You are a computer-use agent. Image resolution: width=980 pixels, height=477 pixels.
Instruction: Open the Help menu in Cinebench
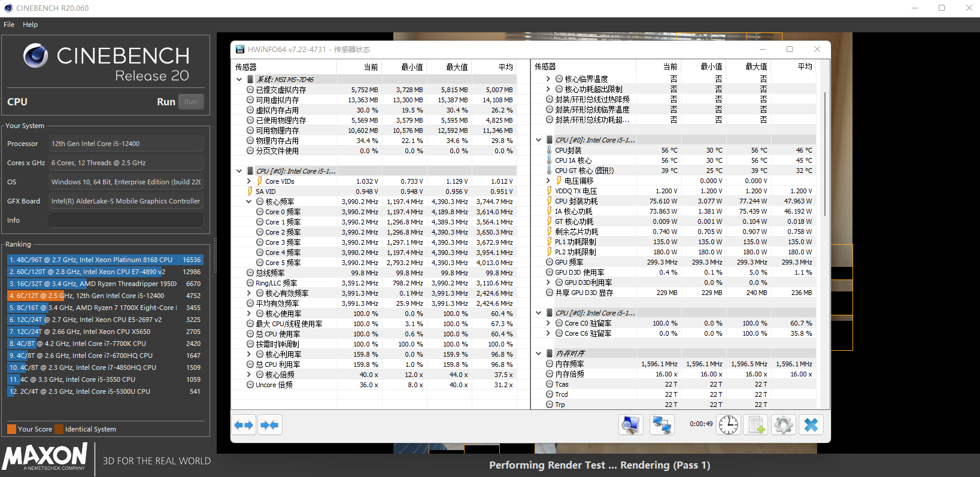30,25
